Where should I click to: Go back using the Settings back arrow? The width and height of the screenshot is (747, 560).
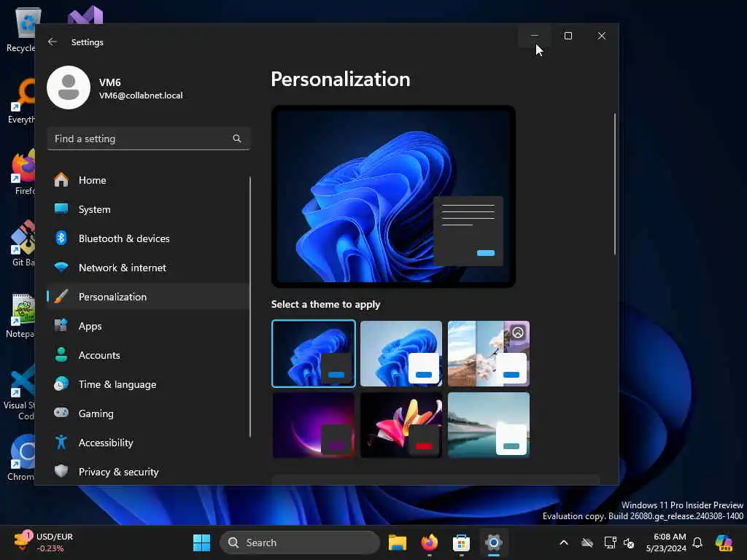(x=53, y=42)
